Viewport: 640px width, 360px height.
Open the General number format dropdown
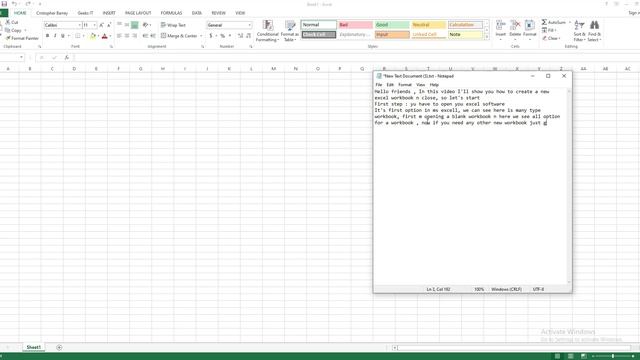[250, 25]
